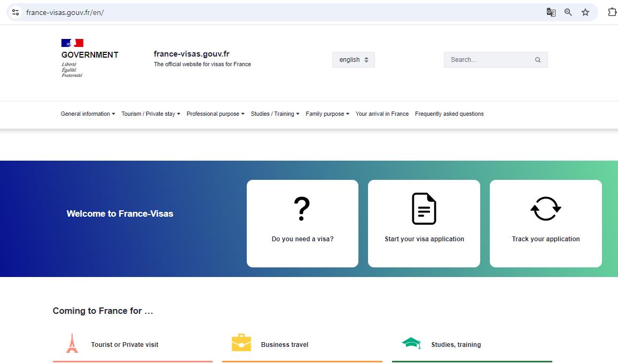Open the Family purpose menu
This screenshot has width=618, height=364.
click(327, 114)
